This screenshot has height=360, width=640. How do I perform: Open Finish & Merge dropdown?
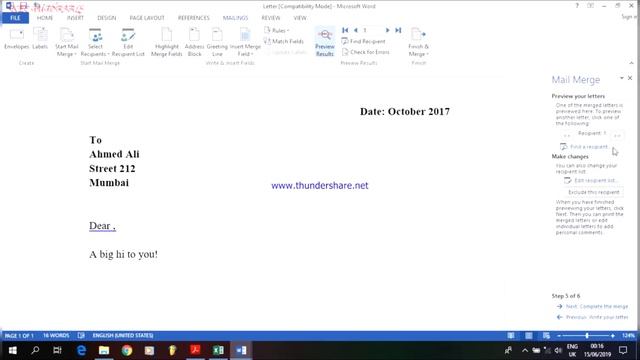[418, 42]
